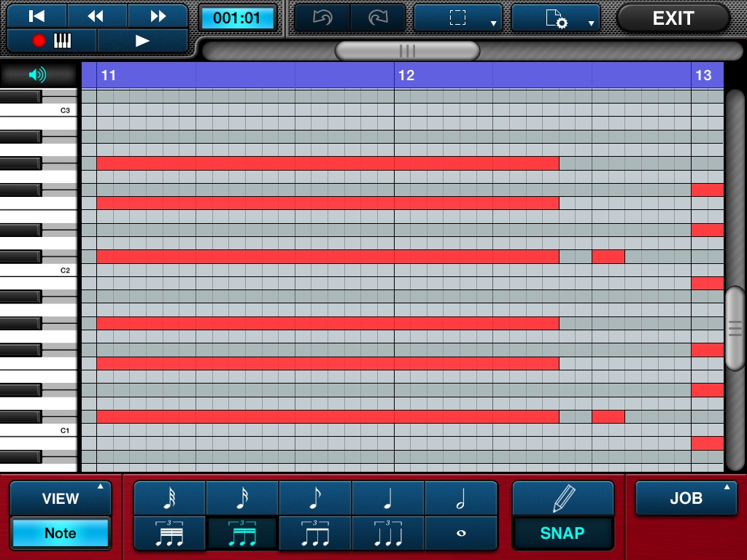The height and width of the screenshot is (560, 747).
Task: Select the quarter note length
Action: click(x=388, y=498)
